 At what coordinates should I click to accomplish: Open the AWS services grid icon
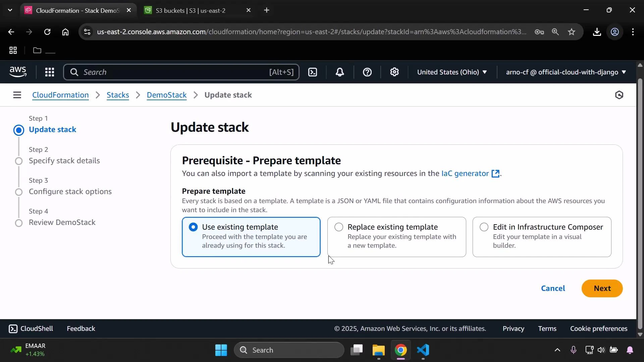(x=50, y=72)
